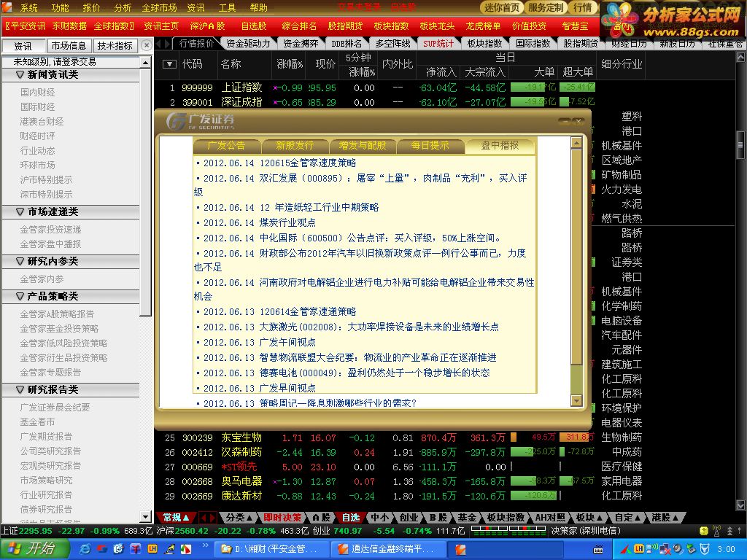747x560 pixels.
Task: Click the stock table scroll-up arrow
Action: (741, 57)
